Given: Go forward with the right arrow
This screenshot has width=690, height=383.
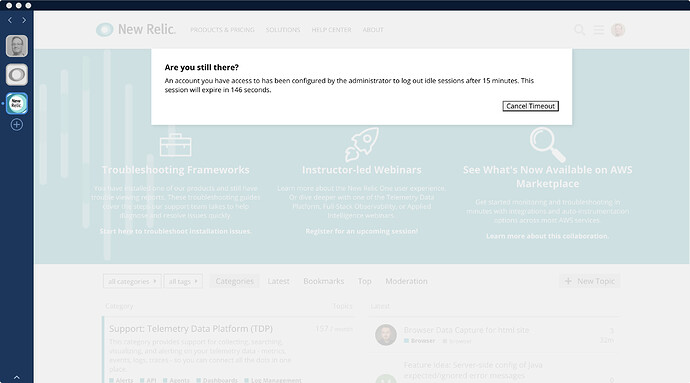Looking at the screenshot, I should click(x=24, y=20).
